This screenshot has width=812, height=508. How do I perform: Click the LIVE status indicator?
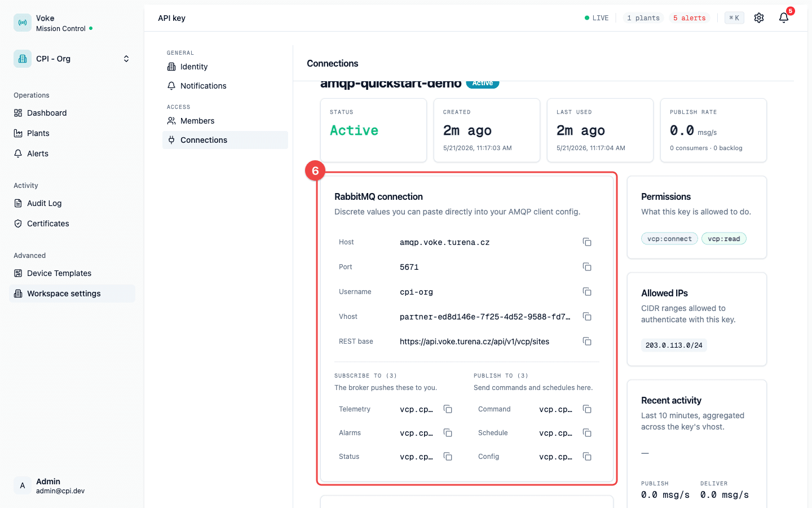click(597, 18)
